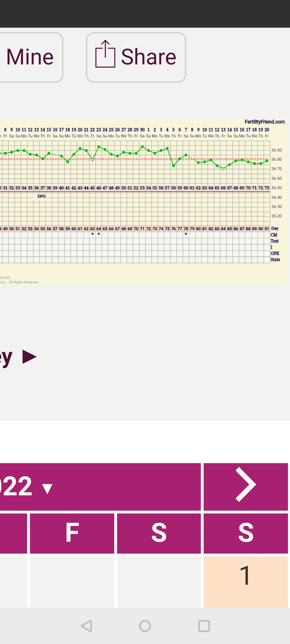Tap the F weekday column header
290x644 pixels.
72,533
